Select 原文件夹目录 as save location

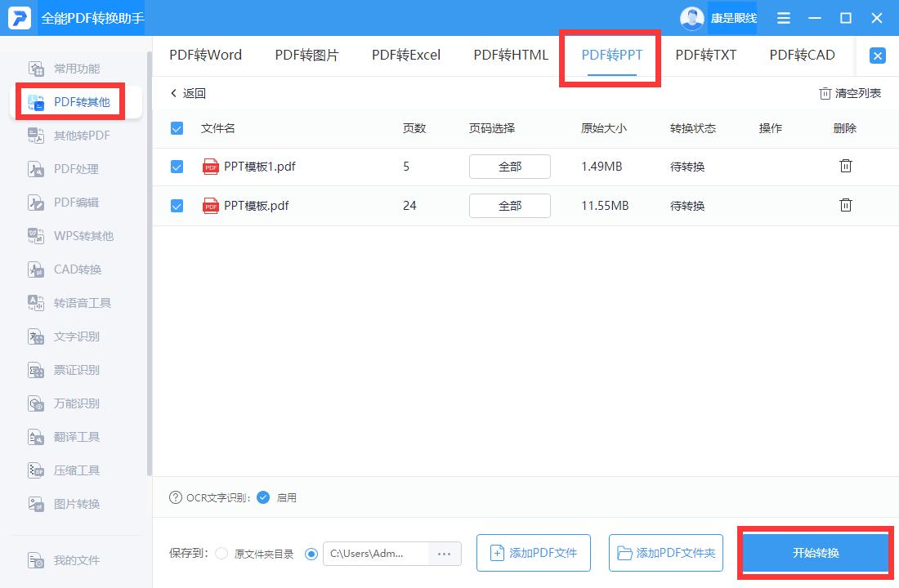221,553
